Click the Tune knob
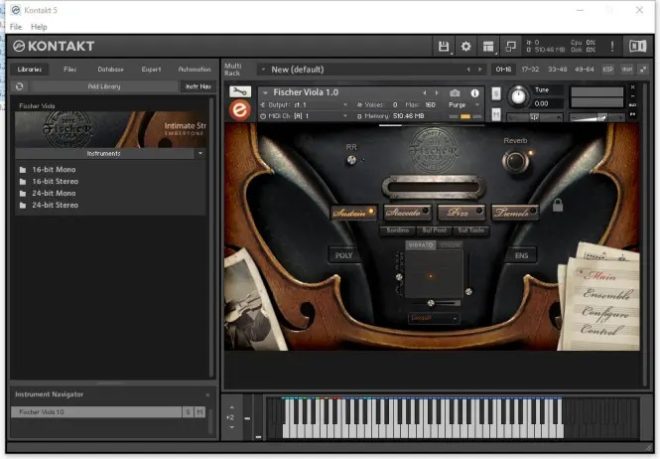Image resolution: width=660 pixels, height=459 pixels. pos(518,96)
